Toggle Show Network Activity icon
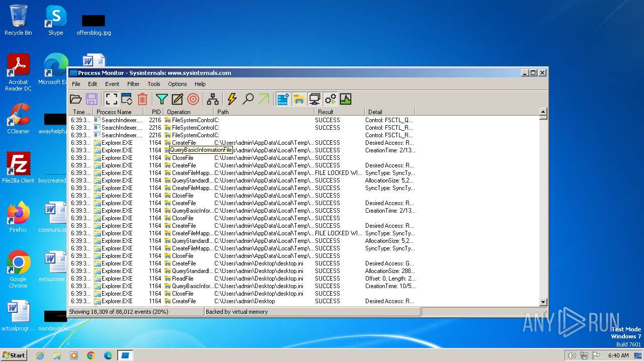Image resolution: width=644 pixels, height=362 pixels. 314,99
